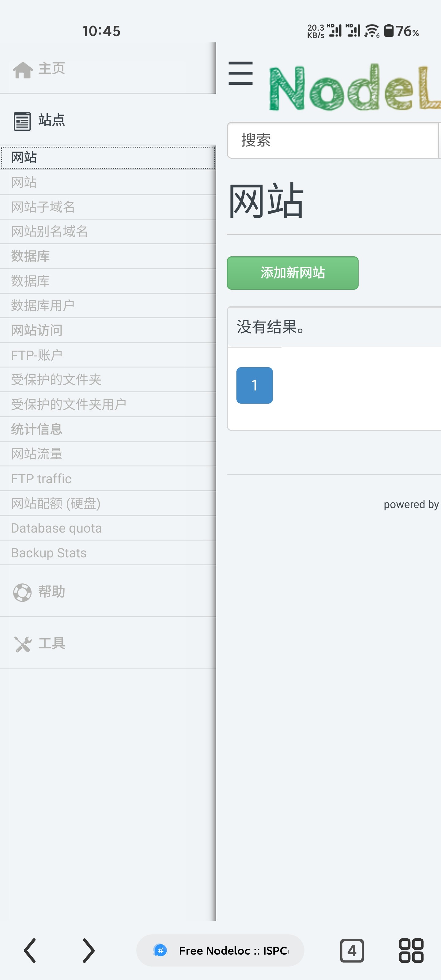Click the 添加新网站 green button
This screenshot has height=980, width=441.
tap(292, 273)
